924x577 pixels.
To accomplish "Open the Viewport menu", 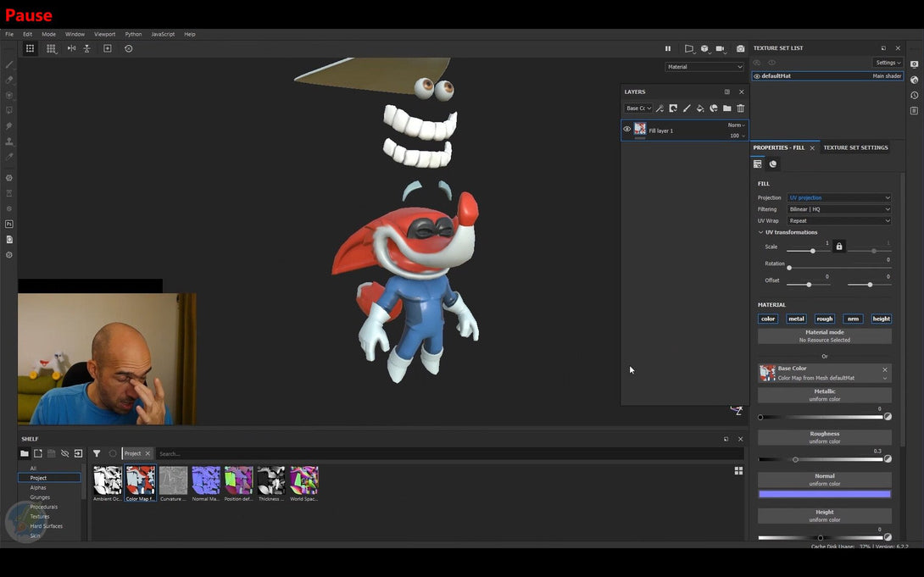I will click(x=105, y=34).
